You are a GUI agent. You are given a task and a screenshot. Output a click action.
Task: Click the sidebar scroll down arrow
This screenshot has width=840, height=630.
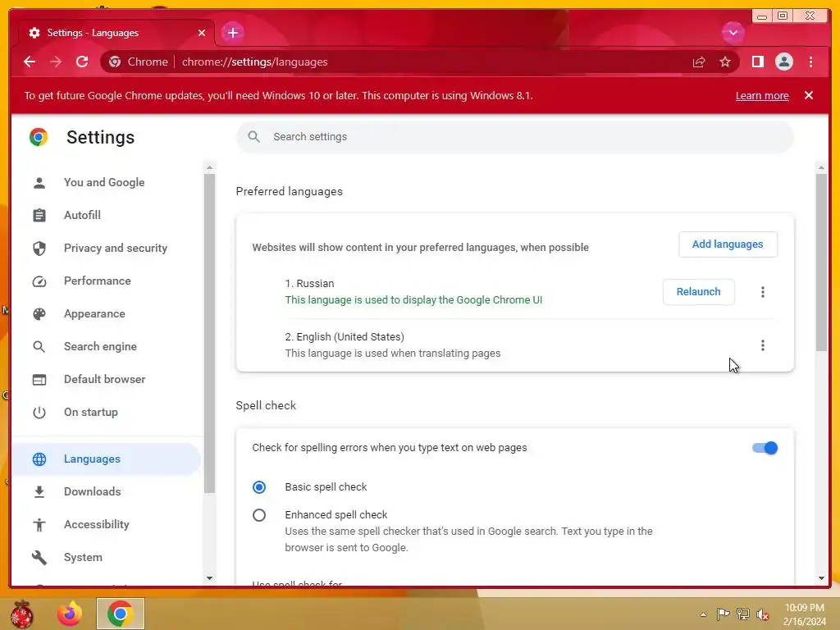point(209,578)
